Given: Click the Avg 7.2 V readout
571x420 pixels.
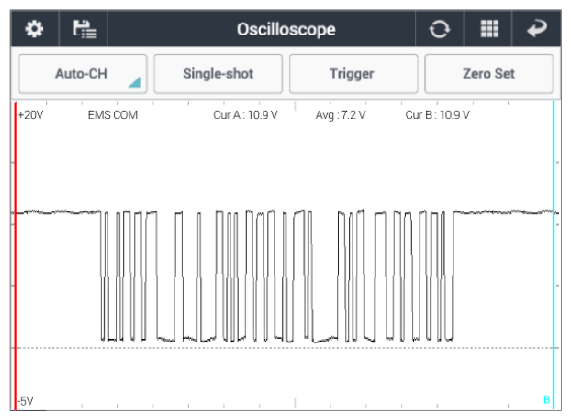Looking at the screenshot, I should [340, 115].
